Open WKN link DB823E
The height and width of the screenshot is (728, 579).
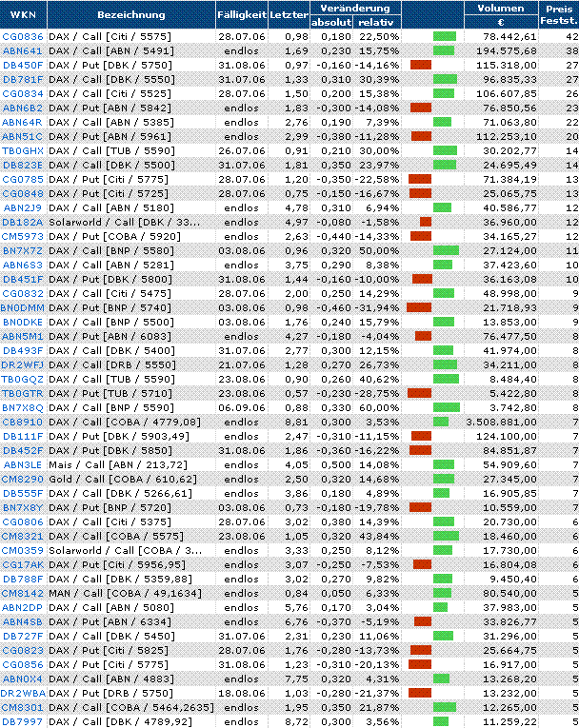click(x=23, y=166)
